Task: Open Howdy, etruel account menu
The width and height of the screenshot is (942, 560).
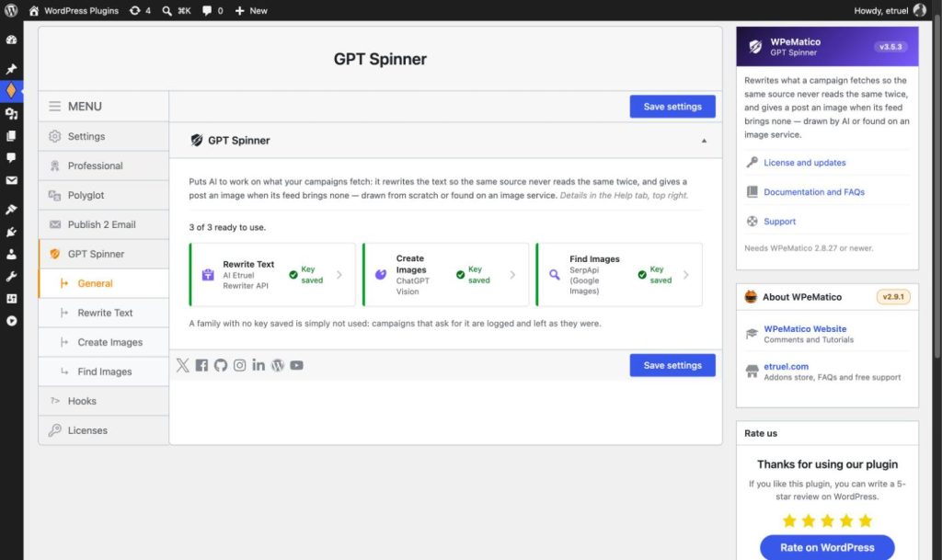Action: (x=890, y=10)
